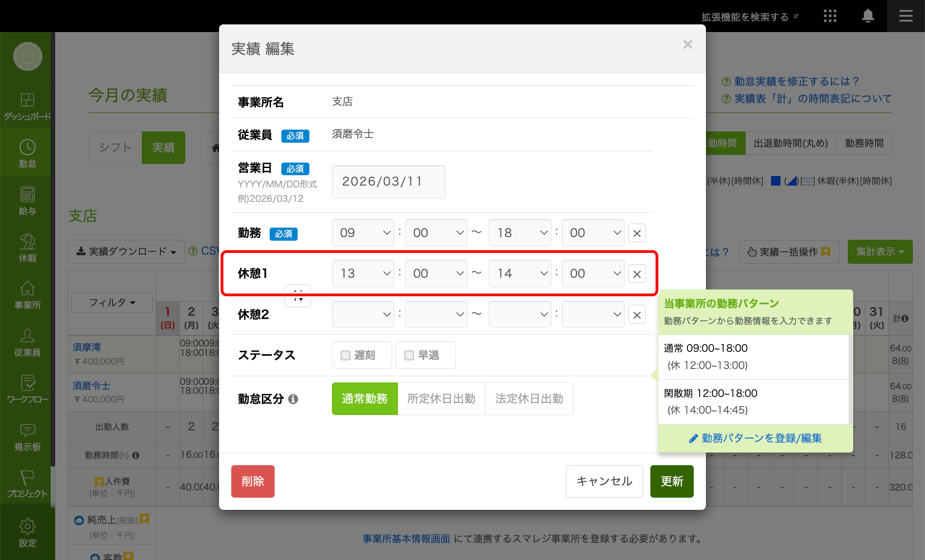Check the 遅刻 late checkbox
Viewport: 925px width, 560px height.
click(346, 355)
